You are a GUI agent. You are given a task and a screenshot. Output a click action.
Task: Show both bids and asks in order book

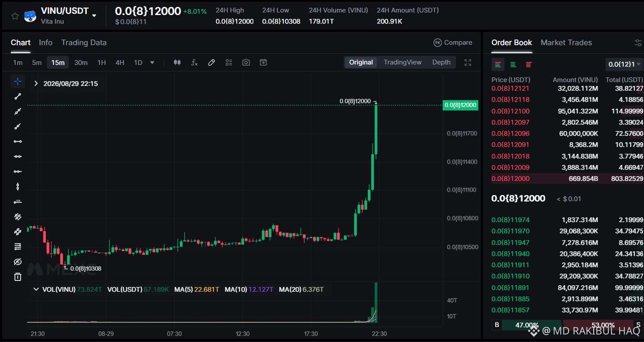[x=498, y=64]
